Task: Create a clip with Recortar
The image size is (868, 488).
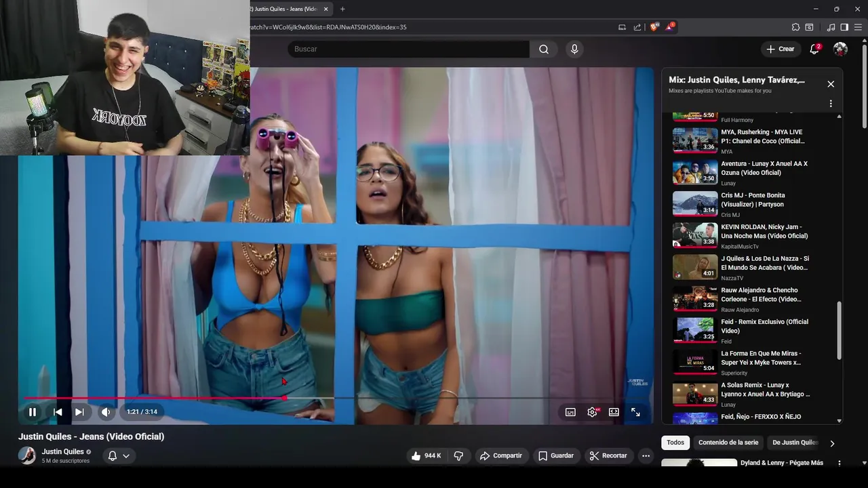Action: click(x=608, y=455)
